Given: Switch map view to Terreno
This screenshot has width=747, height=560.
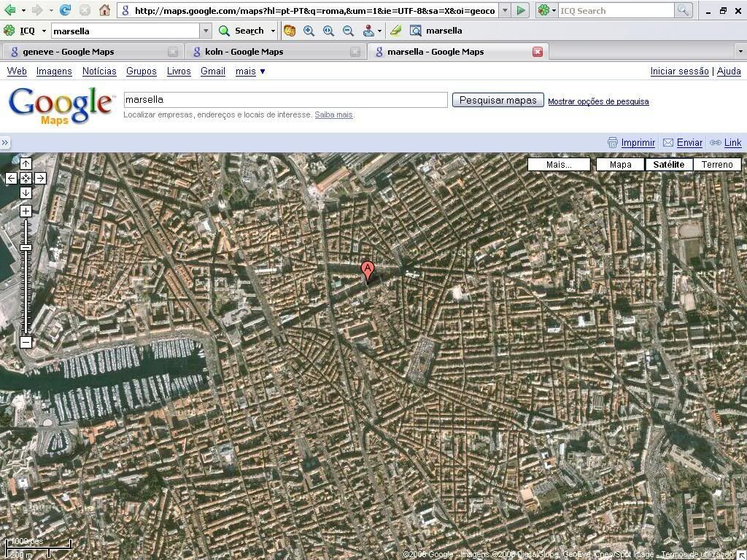Looking at the screenshot, I should 716,164.
